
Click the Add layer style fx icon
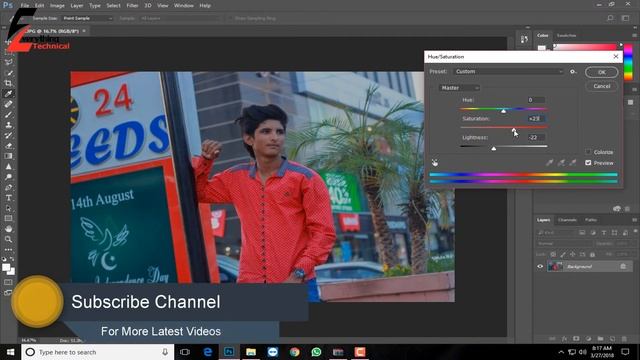pos(564,339)
